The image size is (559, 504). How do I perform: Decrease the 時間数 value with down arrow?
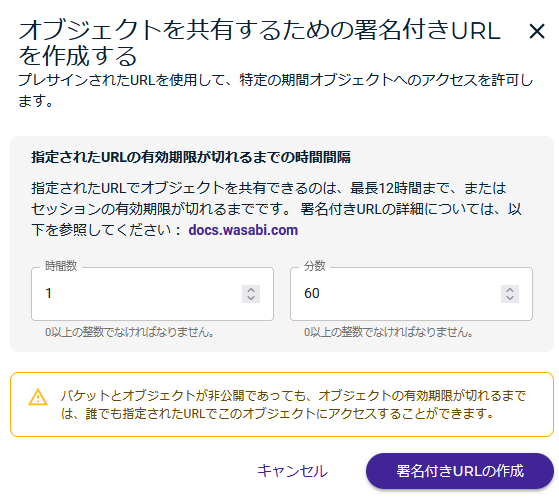tap(251, 298)
